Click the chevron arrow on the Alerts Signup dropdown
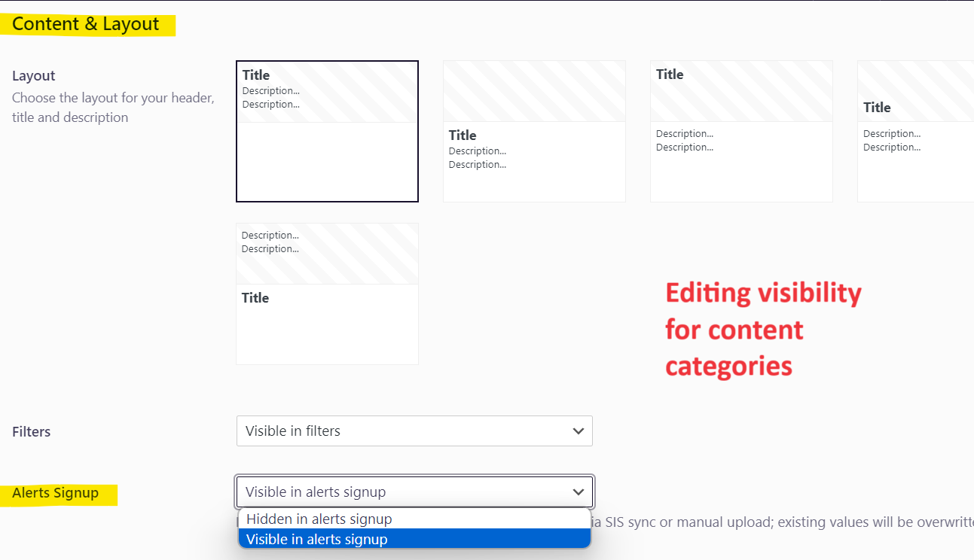 [578, 492]
